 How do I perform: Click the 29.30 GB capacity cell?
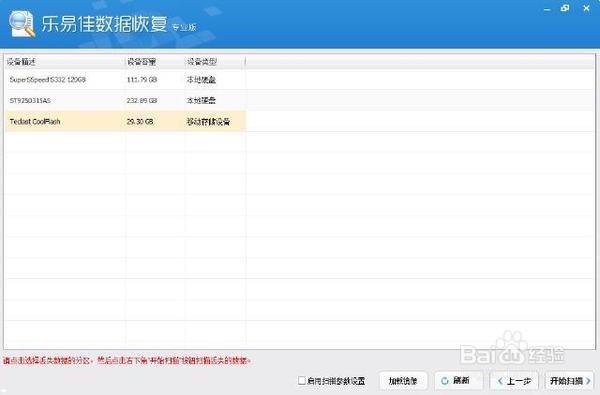140,122
